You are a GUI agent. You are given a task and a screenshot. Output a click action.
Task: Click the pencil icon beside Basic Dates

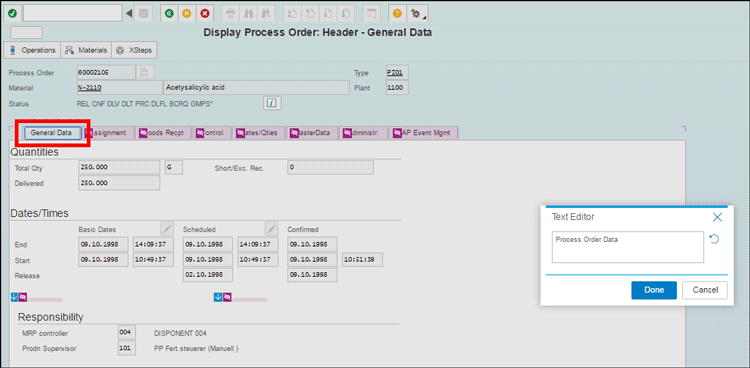[167, 228]
